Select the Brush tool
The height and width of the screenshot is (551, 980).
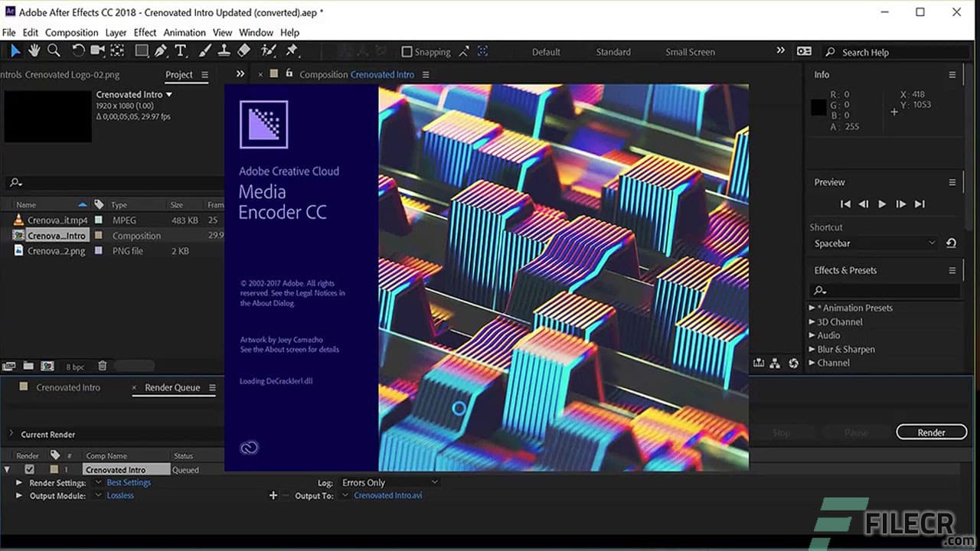[x=205, y=51]
